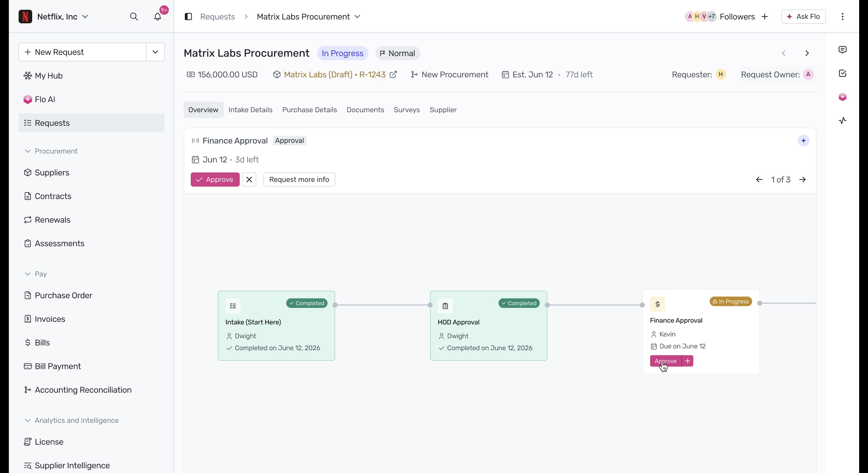Click the Requester H avatar
This screenshot has height=473, width=868.
(x=721, y=74)
